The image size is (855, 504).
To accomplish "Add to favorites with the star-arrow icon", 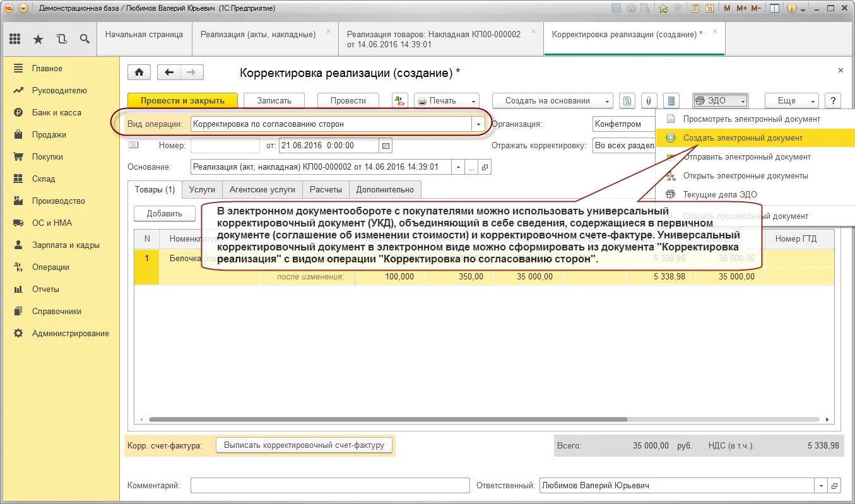I will coord(663,9).
